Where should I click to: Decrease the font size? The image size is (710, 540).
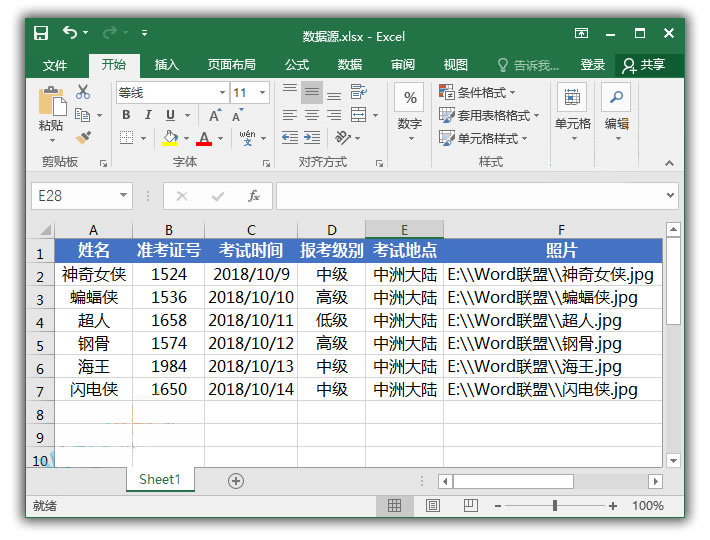click(238, 115)
